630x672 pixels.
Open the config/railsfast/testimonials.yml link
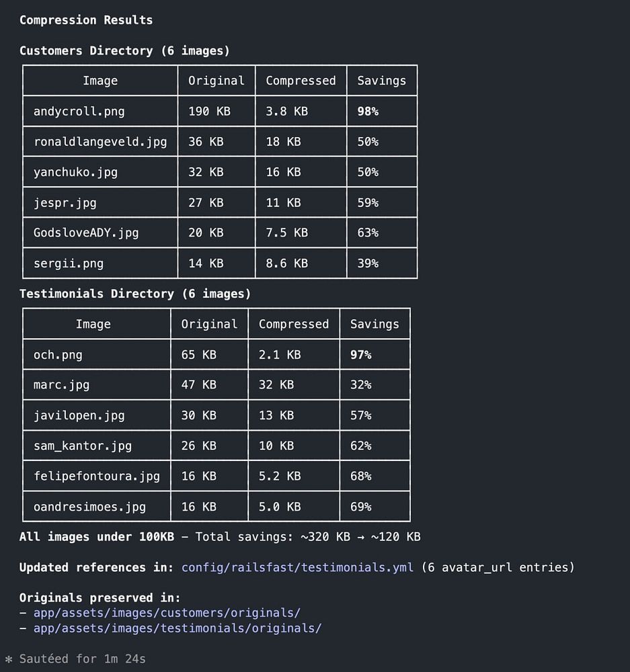click(297, 567)
